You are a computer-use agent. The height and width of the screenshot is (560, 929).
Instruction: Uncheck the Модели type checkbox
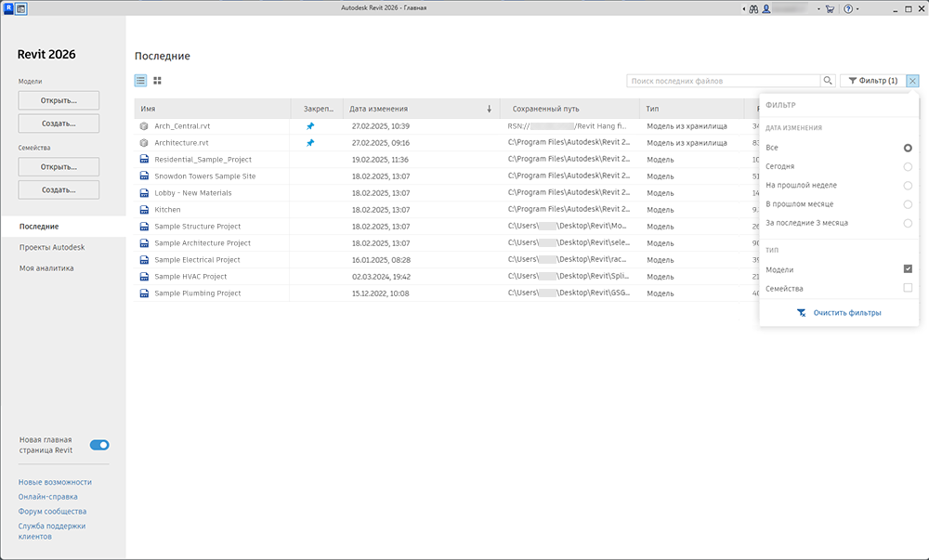pyautogui.click(x=908, y=268)
